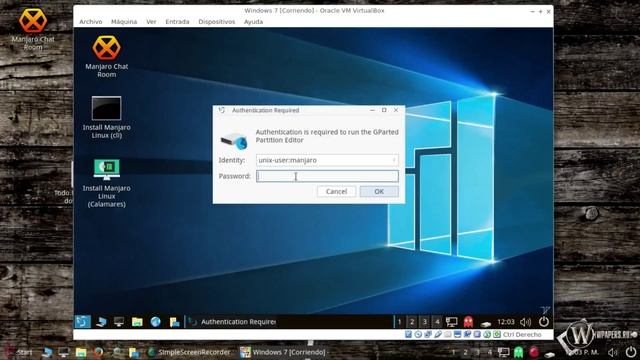
Task: Select Windows 7 [Corriendo] host taskbar entry
Action: coord(284,352)
